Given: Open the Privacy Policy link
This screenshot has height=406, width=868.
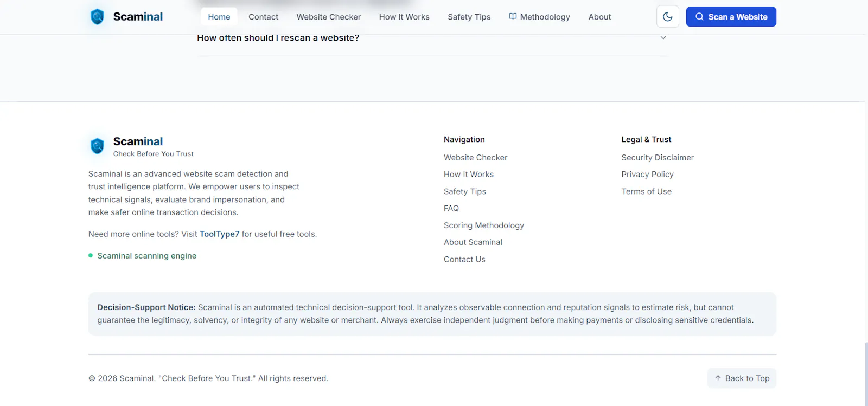Looking at the screenshot, I should pos(648,175).
